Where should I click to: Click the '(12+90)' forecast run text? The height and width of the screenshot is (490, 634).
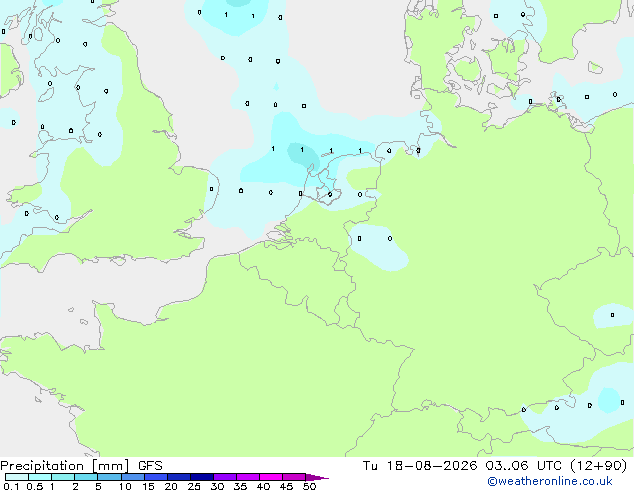(x=598, y=466)
